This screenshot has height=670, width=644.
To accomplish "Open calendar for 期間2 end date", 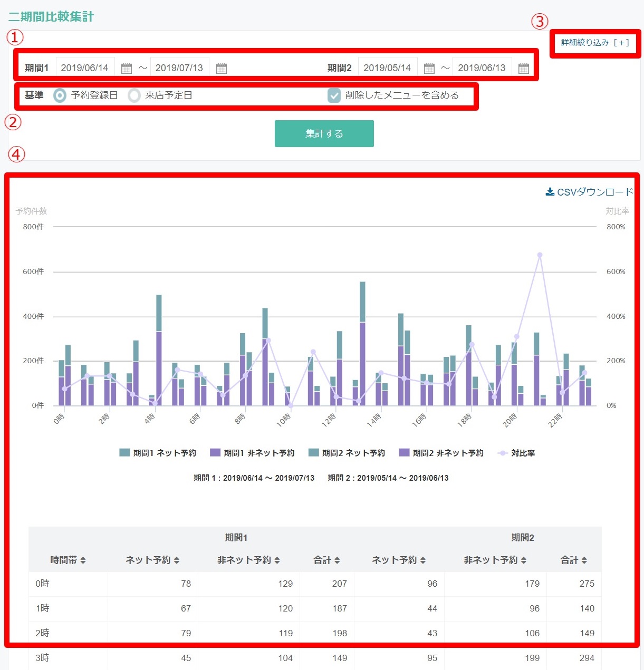I will (x=524, y=68).
